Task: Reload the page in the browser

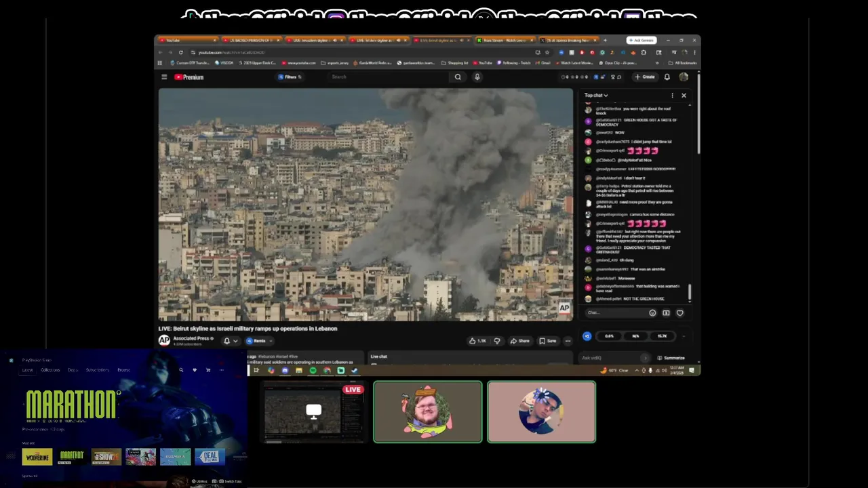Action: [x=180, y=52]
